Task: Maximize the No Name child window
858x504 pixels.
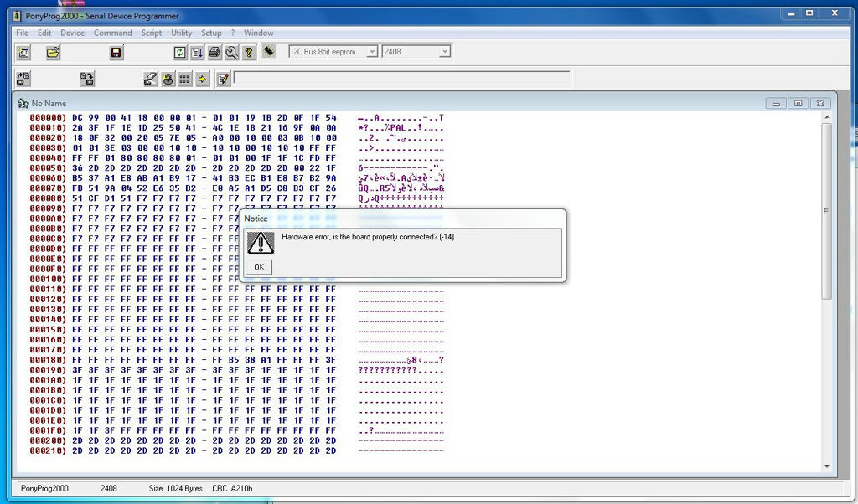Action: (798, 103)
